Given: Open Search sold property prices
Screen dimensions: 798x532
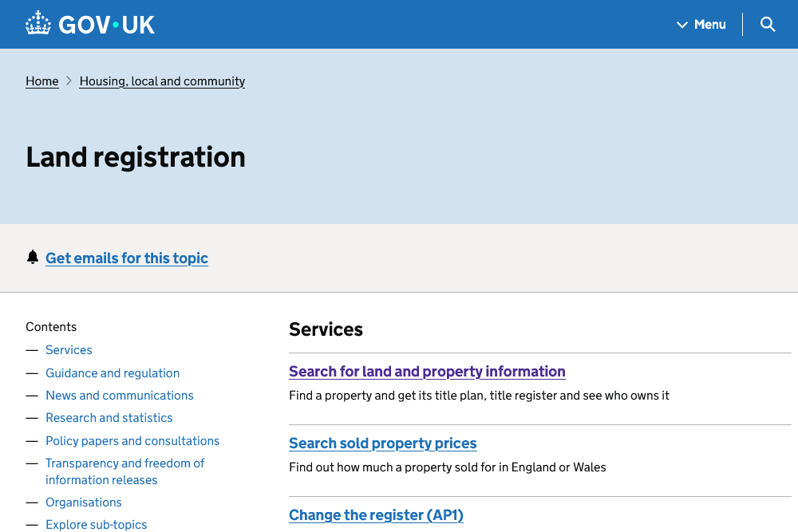Looking at the screenshot, I should tap(382, 443).
